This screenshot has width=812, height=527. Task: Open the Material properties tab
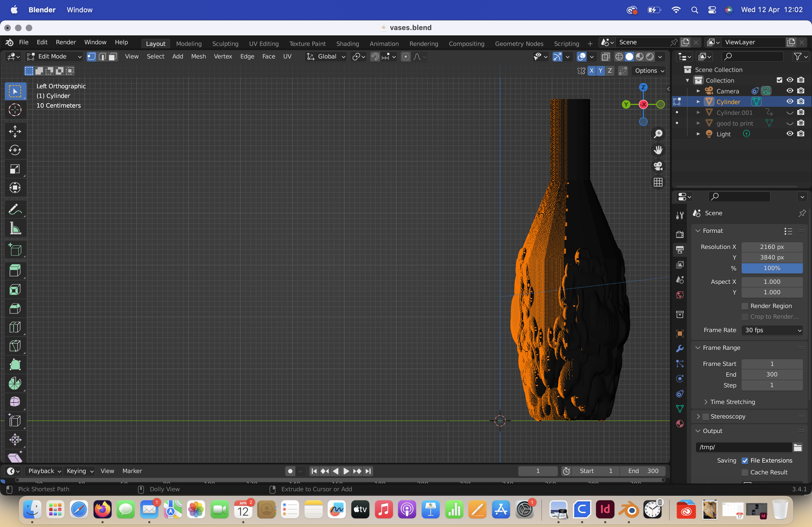(x=680, y=424)
